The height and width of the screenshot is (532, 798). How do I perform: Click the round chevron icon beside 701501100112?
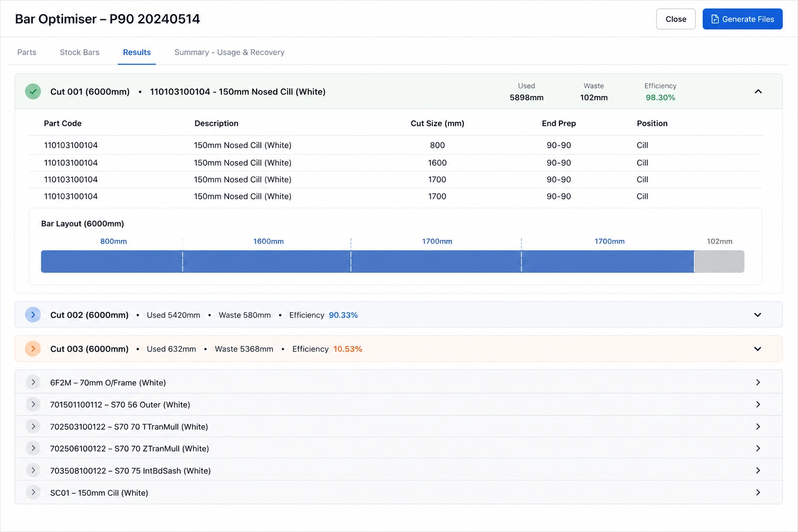pyautogui.click(x=33, y=404)
